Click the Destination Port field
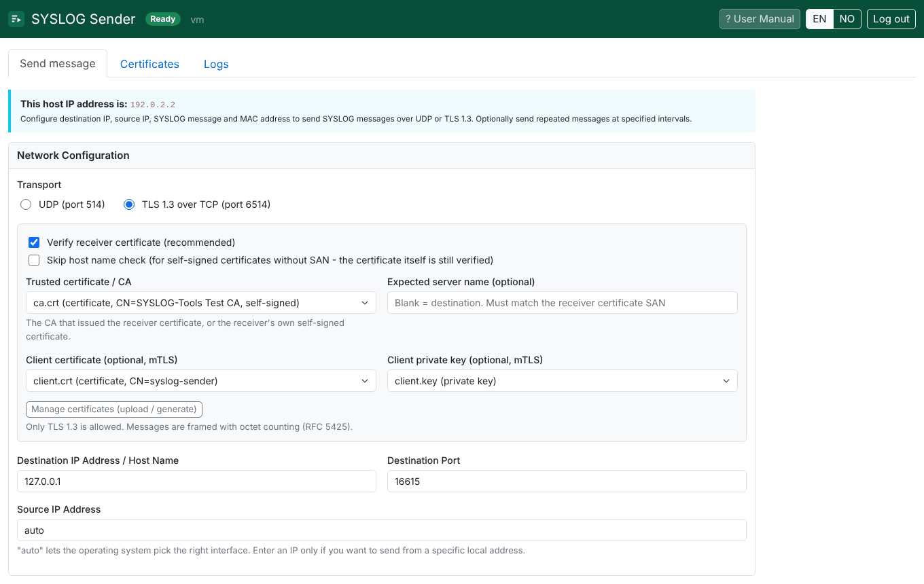The image size is (924, 584). pyautogui.click(x=567, y=481)
